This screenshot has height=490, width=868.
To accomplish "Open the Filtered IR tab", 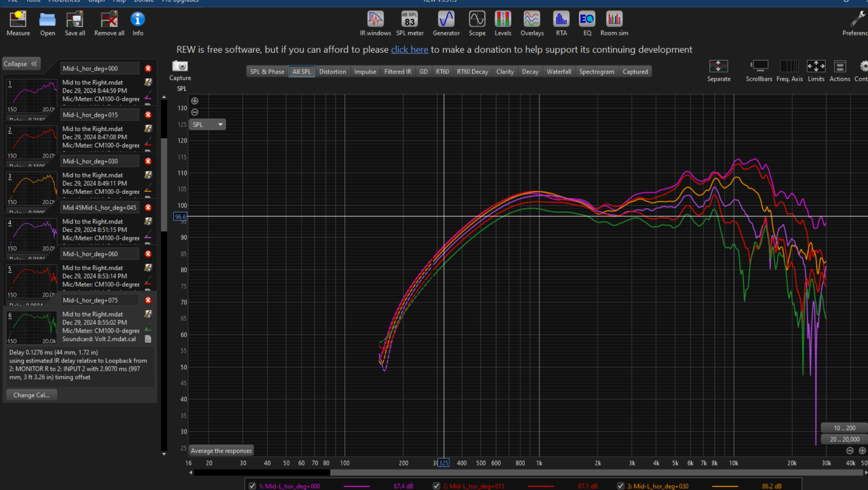I will click(398, 72).
